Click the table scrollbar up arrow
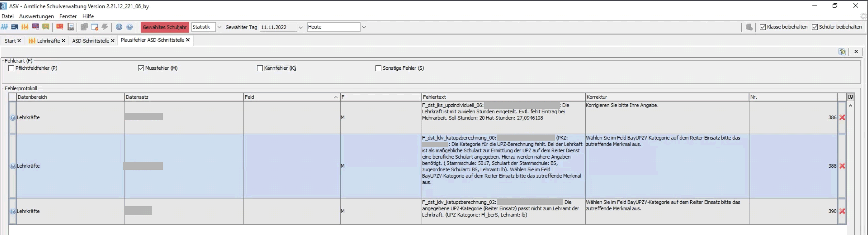The width and height of the screenshot is (868, 235). click(851, 106)
